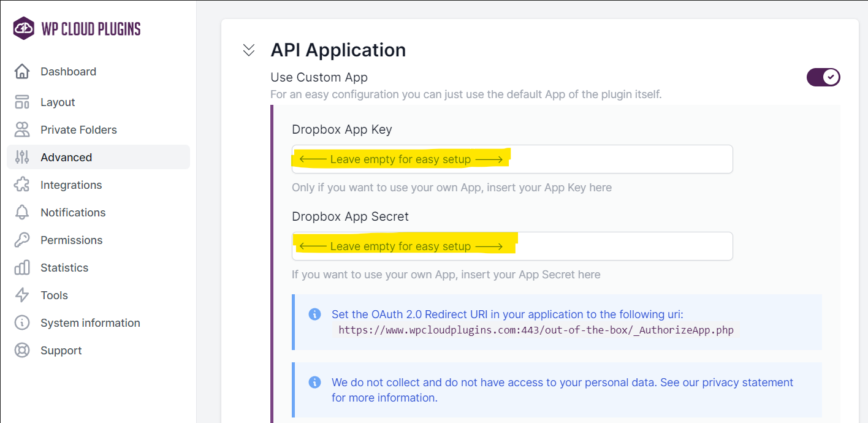
Task: Click the Dropbox App Key label
Action: 342,129
